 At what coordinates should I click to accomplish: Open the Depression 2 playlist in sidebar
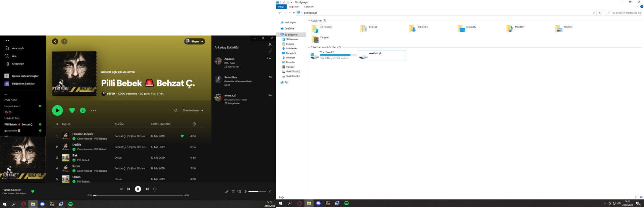(12, 106)
